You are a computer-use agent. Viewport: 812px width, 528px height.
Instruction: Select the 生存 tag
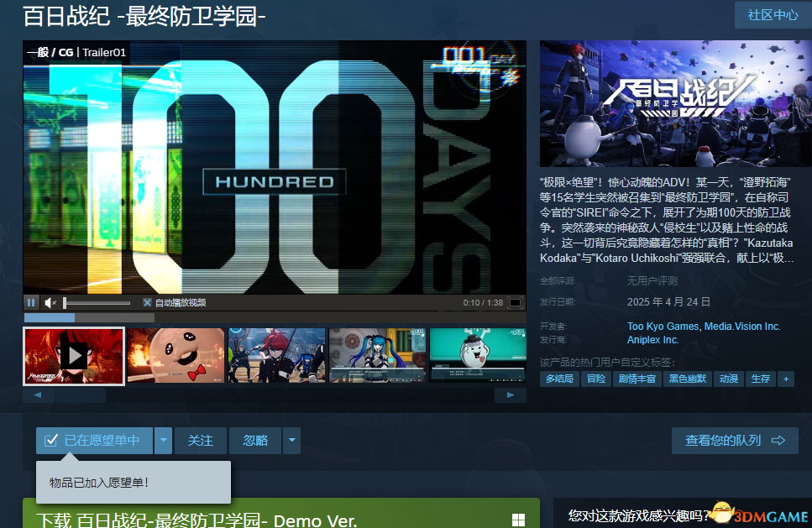coord(761,379)
